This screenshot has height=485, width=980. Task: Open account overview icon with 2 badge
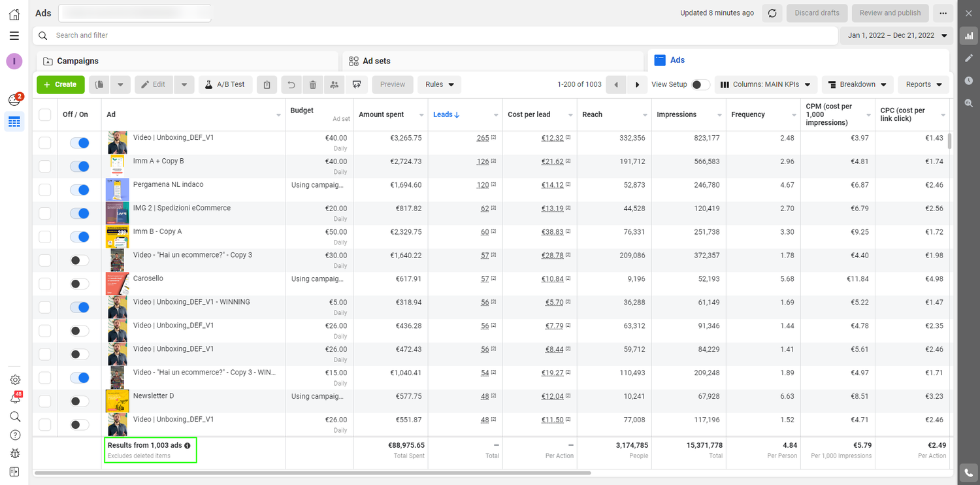click(x=14, y=99)
